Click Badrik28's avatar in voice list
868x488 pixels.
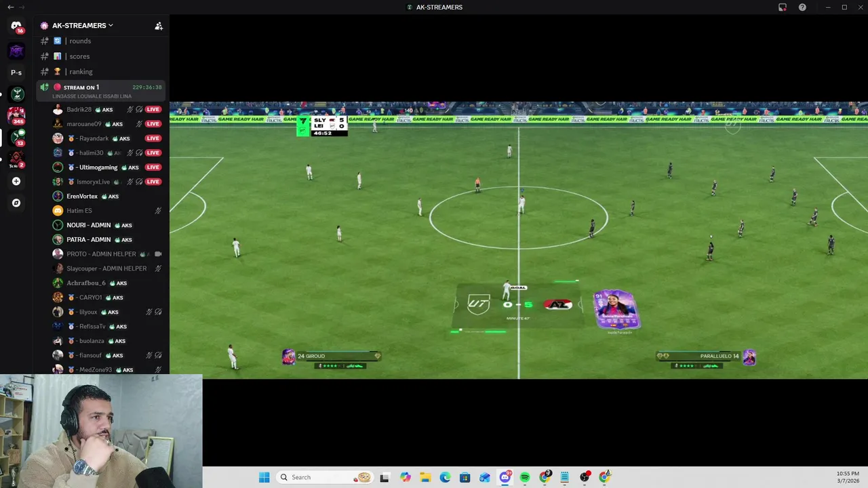click(58, 109)
